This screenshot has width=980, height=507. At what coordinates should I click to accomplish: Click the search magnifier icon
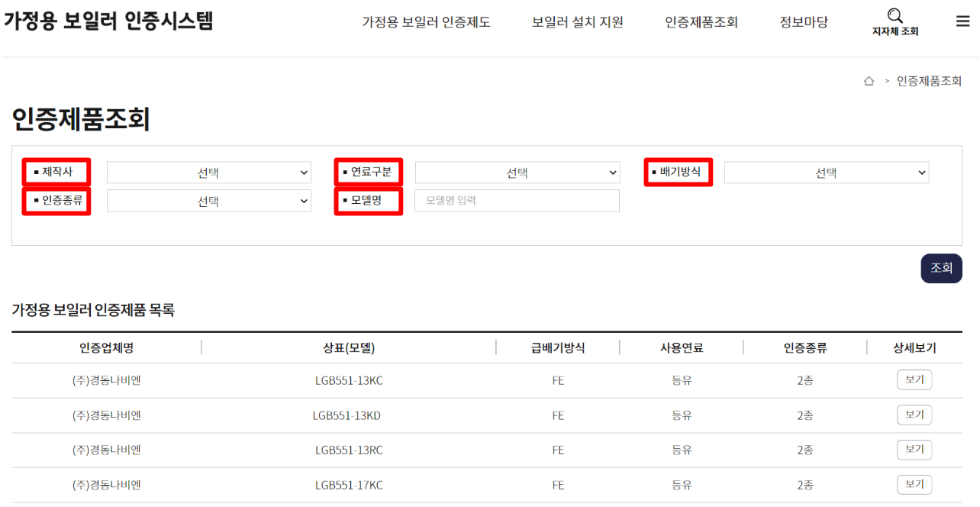point(895,15)
